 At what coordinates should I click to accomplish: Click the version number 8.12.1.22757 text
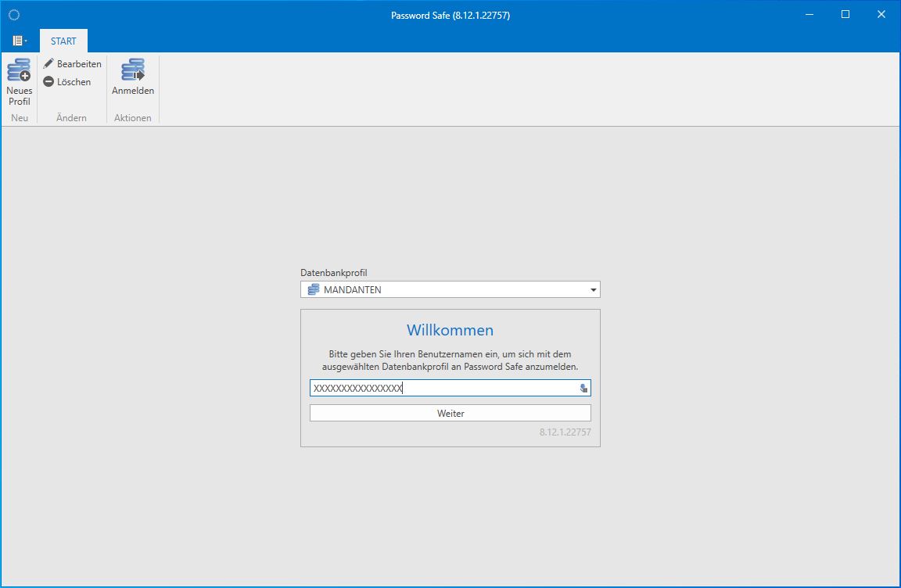(565, 432)
